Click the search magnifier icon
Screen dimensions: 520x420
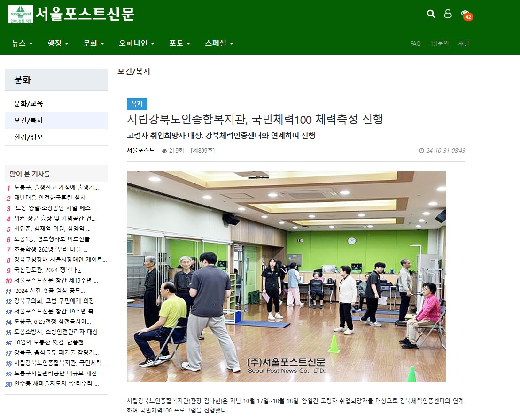431,14
